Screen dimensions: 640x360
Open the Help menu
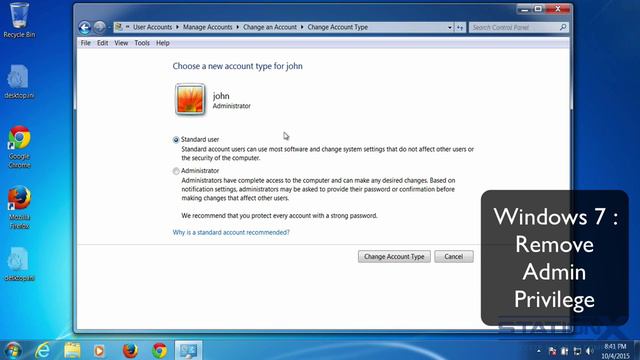coord(162,43)
